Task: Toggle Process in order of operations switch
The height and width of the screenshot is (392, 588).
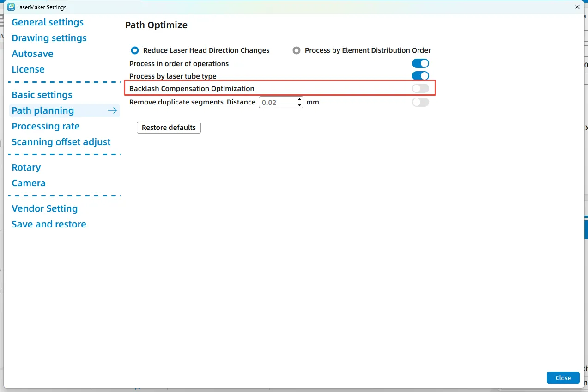Action: pyautogui.click(x=420, y=63)
